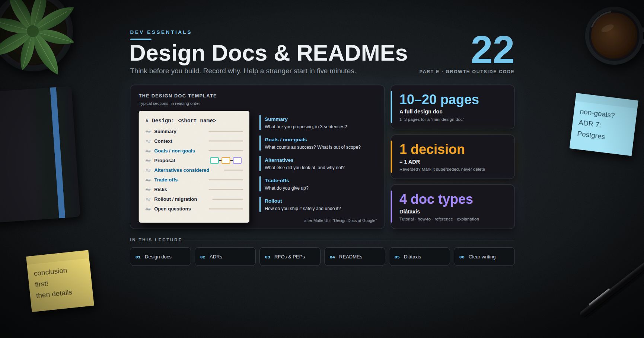Click the 'Alternatives' explanation heading
The width and height of the screenshot is (644, 338).
point(279,160)
